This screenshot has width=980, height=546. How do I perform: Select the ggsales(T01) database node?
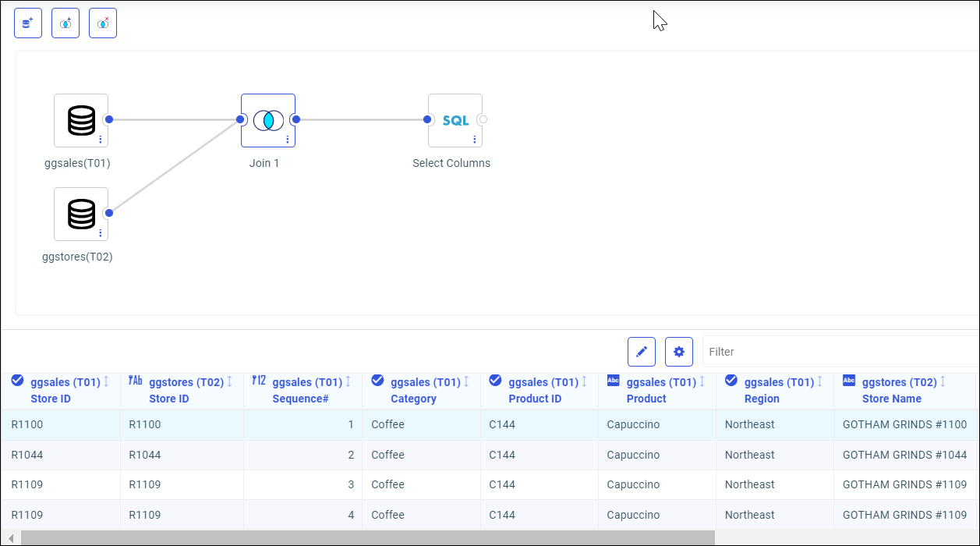coord(81,120)
